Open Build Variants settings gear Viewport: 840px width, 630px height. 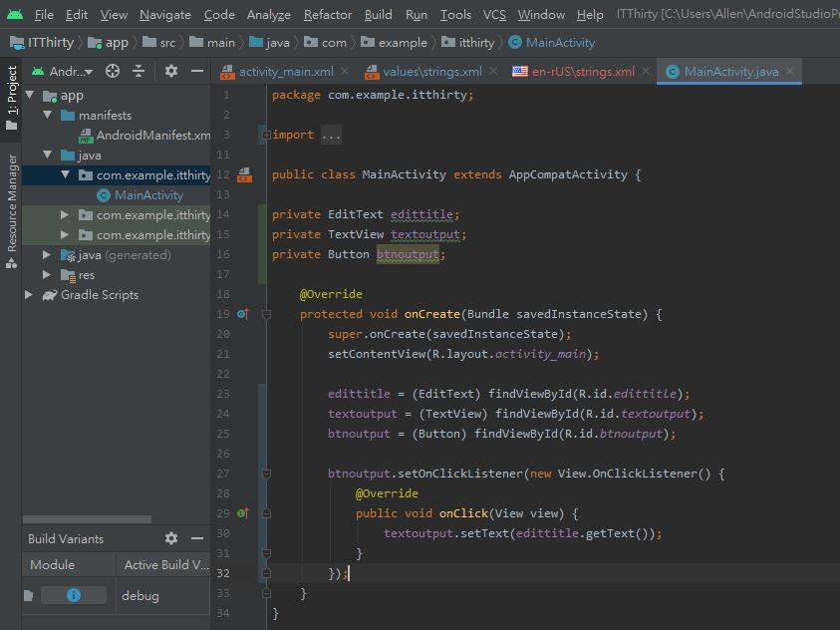(x=171, y=538)
